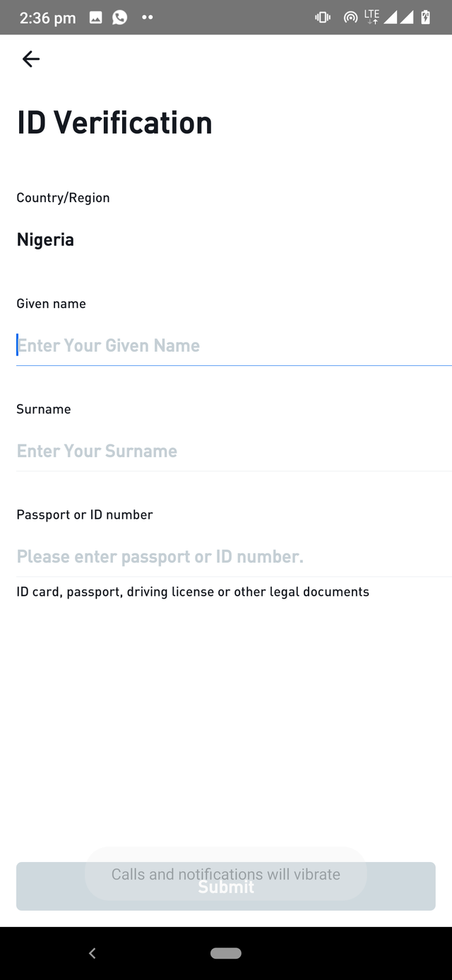452x980 pixels.
Task: Tap the vibrate mode status icon
Action: [323, 18]
